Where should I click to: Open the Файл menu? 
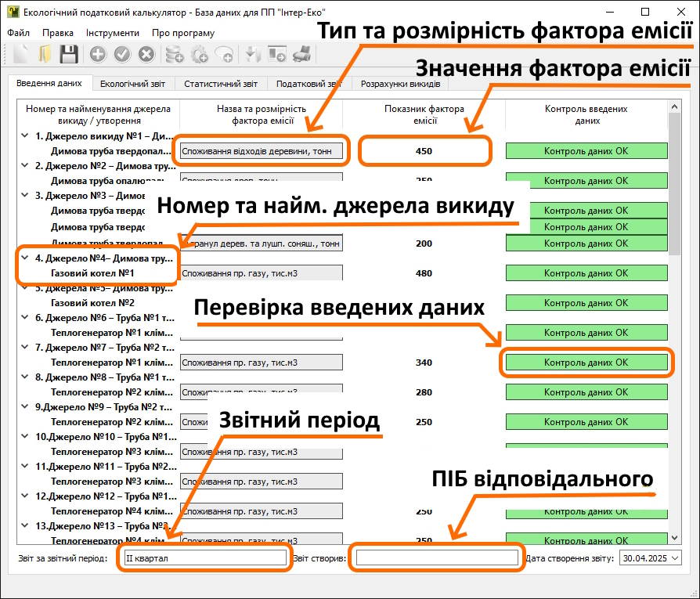point(18,33)
